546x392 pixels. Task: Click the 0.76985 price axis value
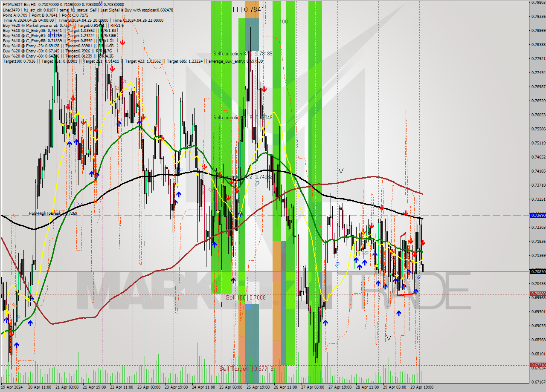[x=538, y=86]
